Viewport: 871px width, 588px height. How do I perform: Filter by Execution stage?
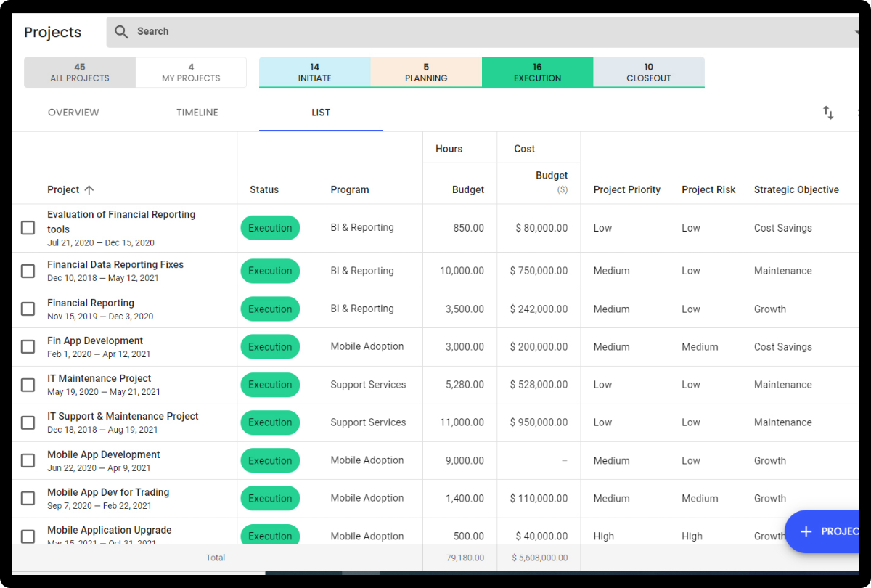tap(537, 73)
